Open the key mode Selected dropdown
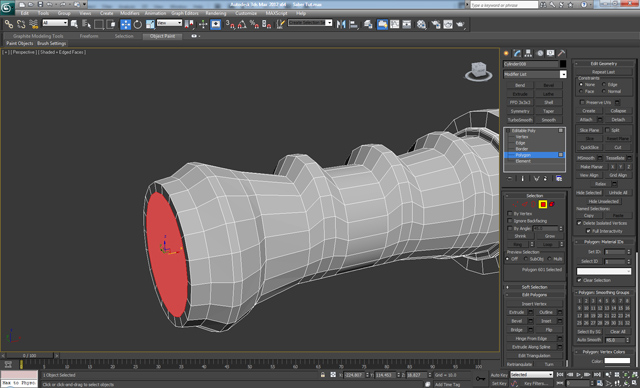 point(531,374)
